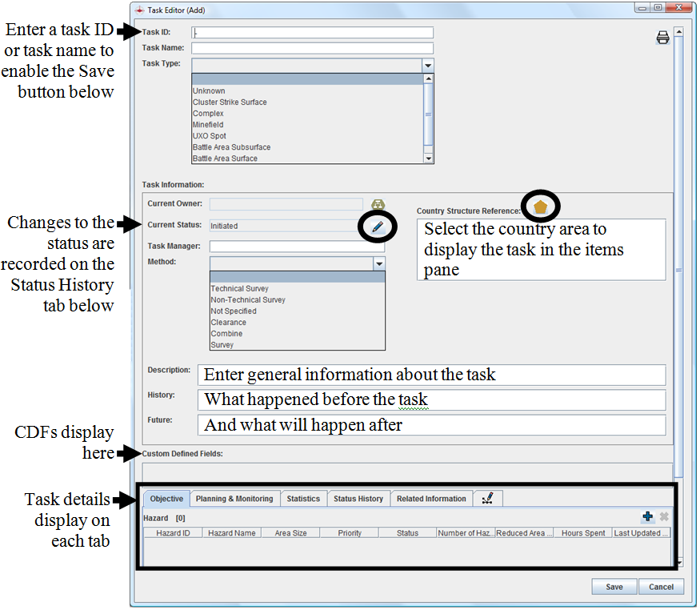Screen dimensions: 700x610
Task: Select the Country Structure Reference pentagon icon
Action: (x=541, y=207)
